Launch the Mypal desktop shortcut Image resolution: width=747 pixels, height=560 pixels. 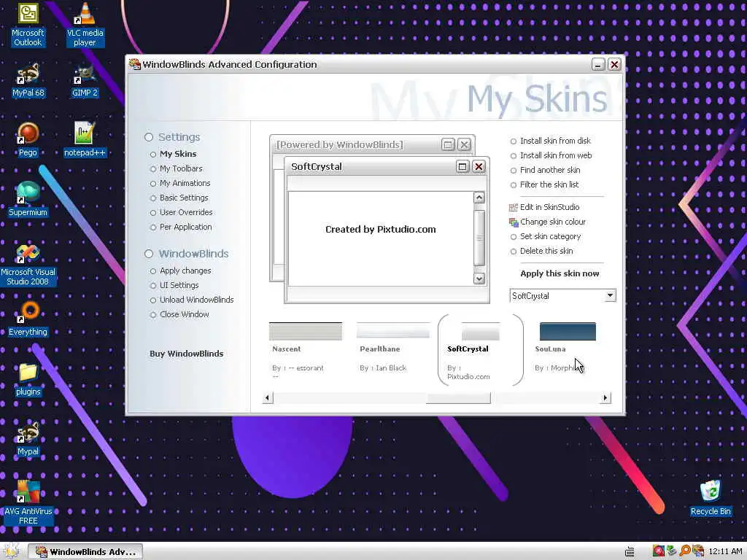(x=28, y=438)
